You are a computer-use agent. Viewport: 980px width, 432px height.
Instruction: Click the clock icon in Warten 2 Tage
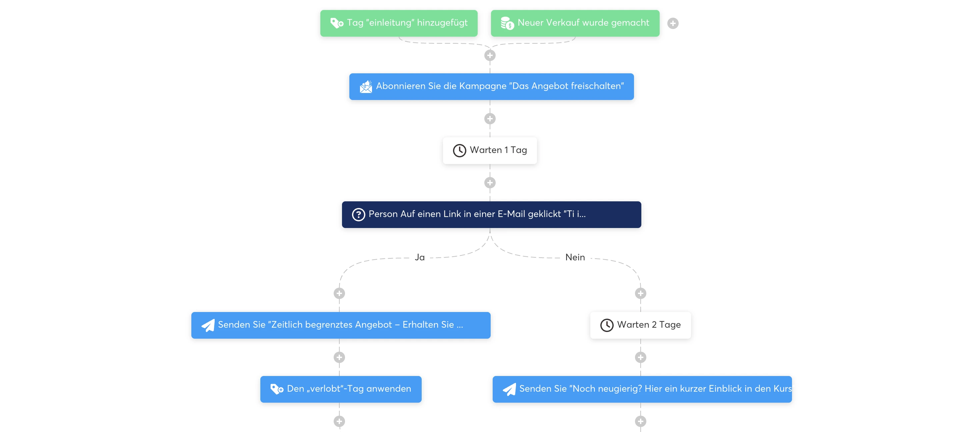point(606,326)
